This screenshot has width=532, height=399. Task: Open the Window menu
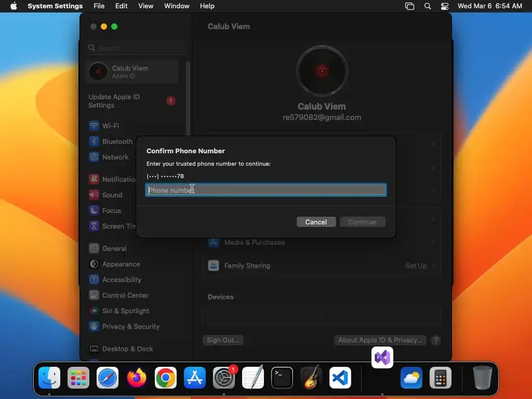coord(177,6)
